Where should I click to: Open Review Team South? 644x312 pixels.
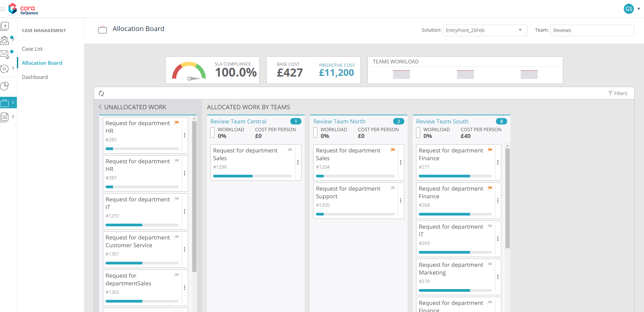442,121
